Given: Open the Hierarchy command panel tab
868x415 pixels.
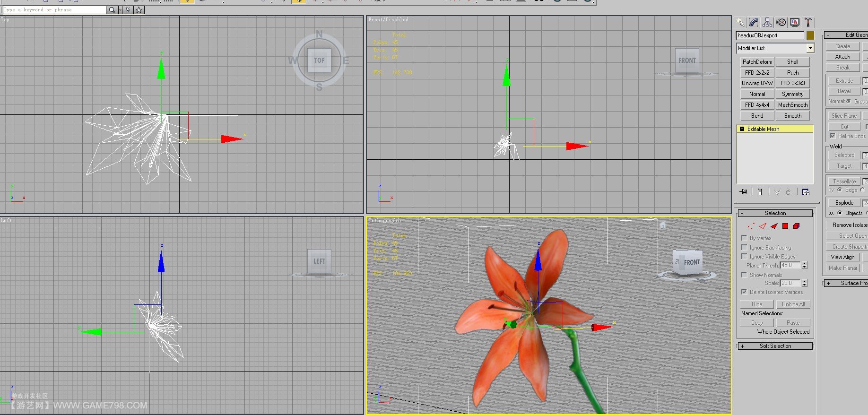Looking at the screenshot, I should point(767,22).
